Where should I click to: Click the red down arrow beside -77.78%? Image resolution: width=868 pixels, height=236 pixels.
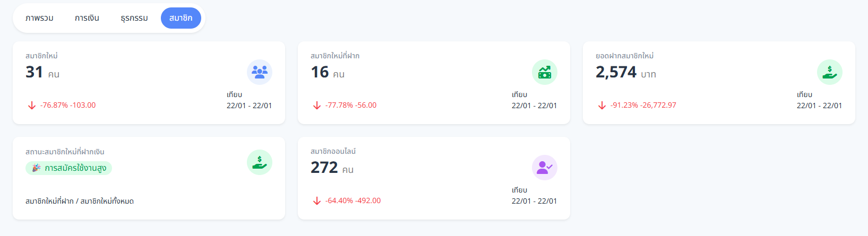point(317,106)
